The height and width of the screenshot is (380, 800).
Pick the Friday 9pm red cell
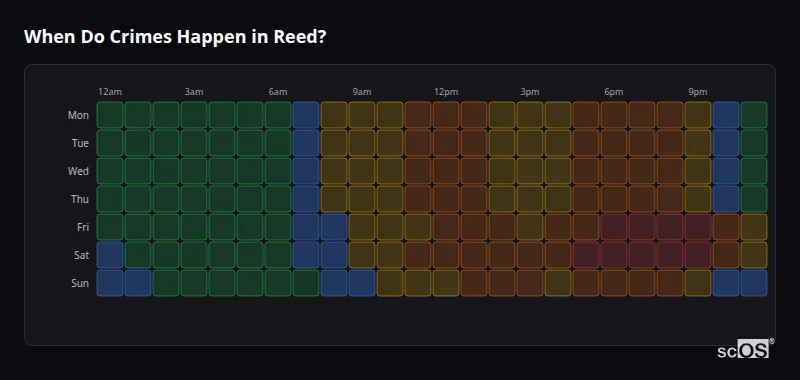point(698,227)
